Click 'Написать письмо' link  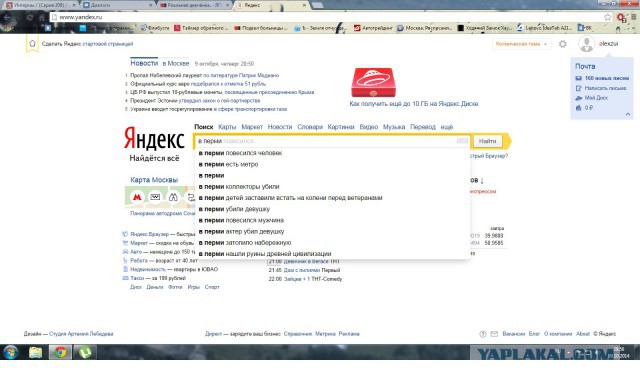(x=605, y=88)
